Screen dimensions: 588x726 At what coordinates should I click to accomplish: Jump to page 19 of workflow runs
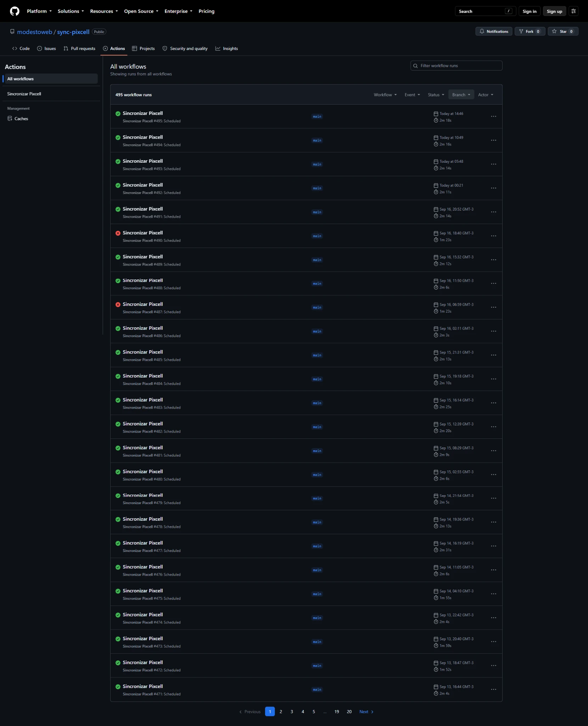pos(337,712)
